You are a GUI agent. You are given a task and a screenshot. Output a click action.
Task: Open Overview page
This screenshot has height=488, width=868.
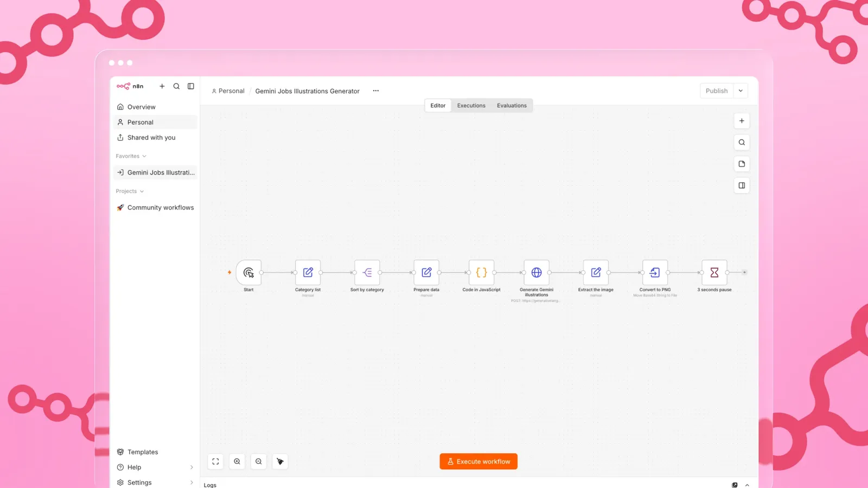coord(155,107)
